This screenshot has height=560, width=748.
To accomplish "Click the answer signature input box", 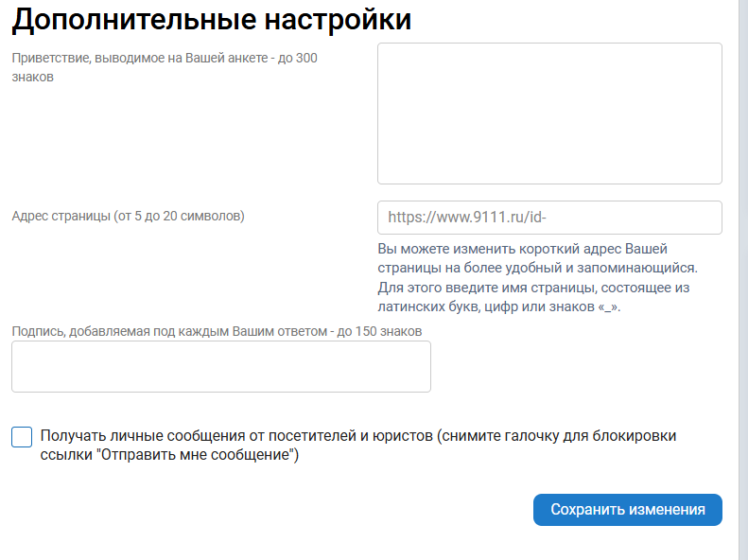I will 221,366.
